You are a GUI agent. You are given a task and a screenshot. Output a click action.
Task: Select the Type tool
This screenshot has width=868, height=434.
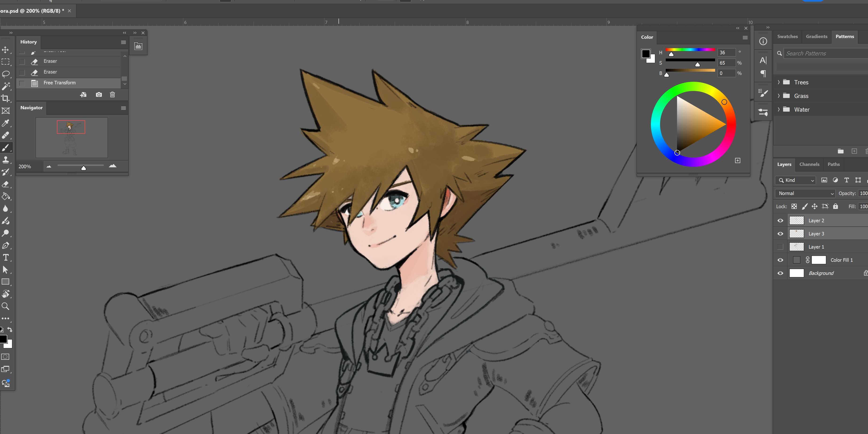coord(5,258)
